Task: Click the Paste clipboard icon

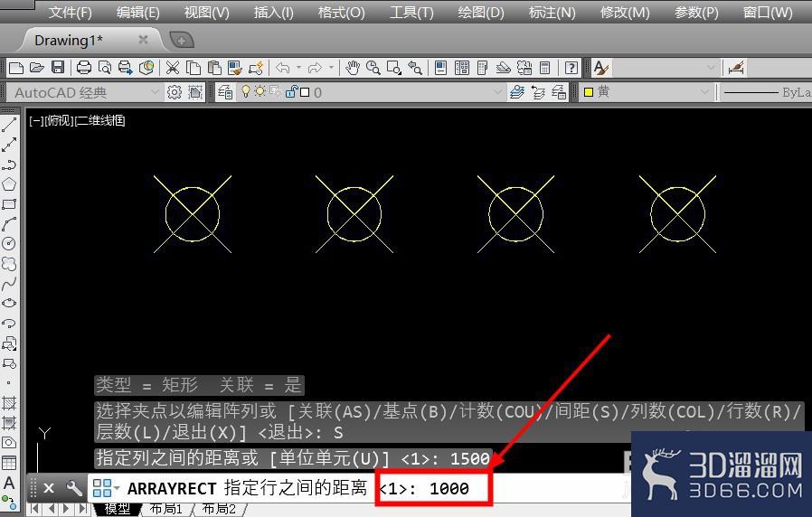Action: click(x=214, y=68)
